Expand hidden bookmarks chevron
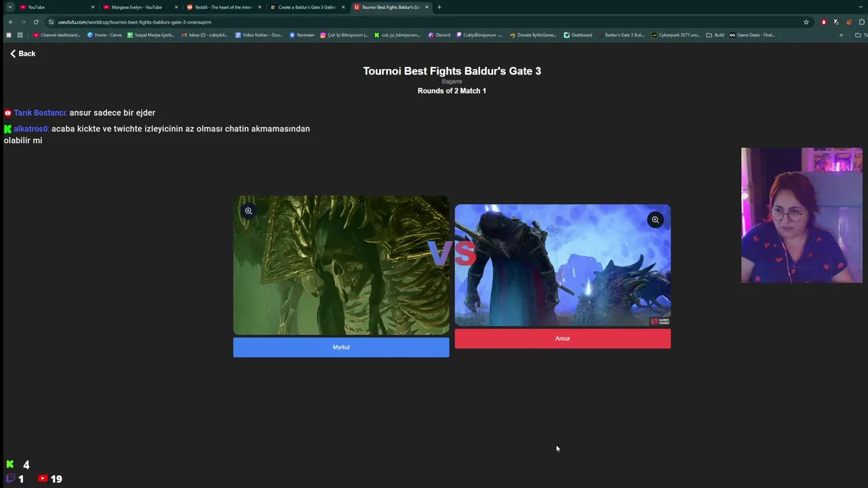Image resolution: width=868 pixels, height=488 pixels. 841,35
